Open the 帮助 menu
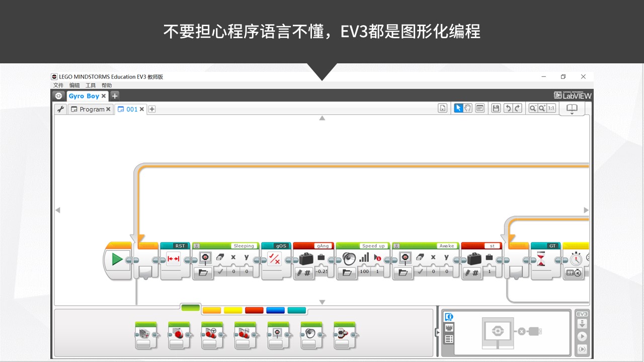This screenshot has height=362, width=644. (107, 85)
